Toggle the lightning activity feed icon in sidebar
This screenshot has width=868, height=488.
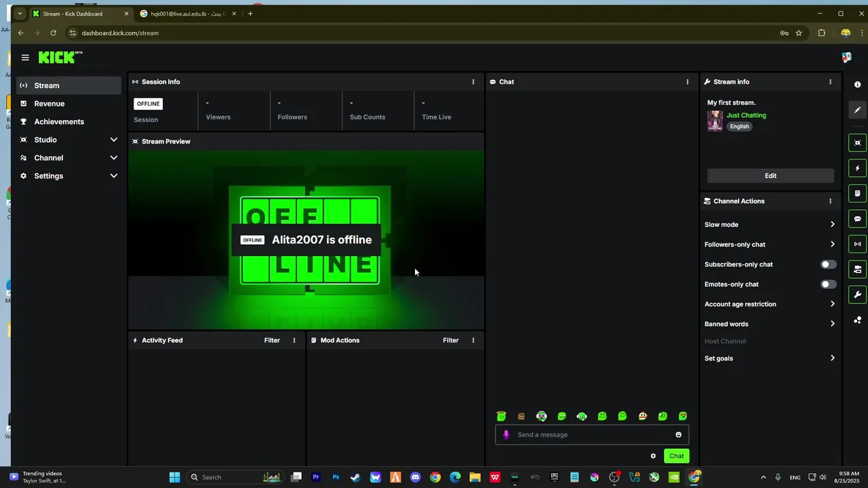(x=857, y=168)
